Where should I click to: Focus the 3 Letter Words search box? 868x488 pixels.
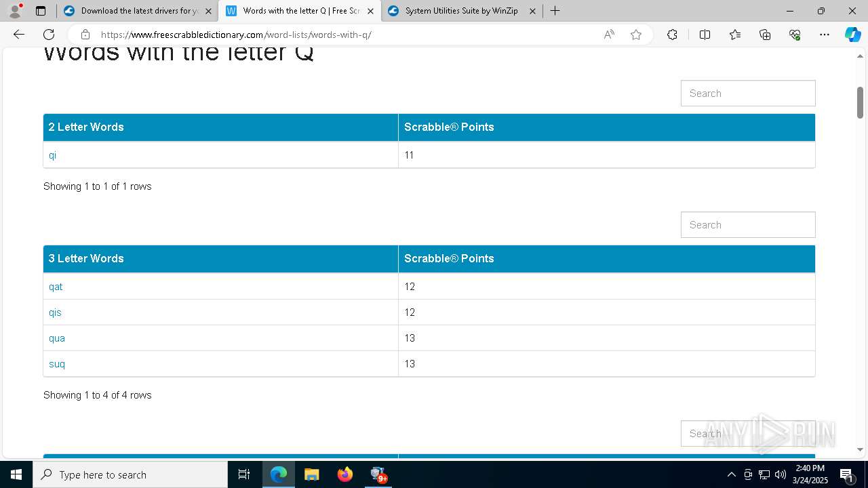748,225
